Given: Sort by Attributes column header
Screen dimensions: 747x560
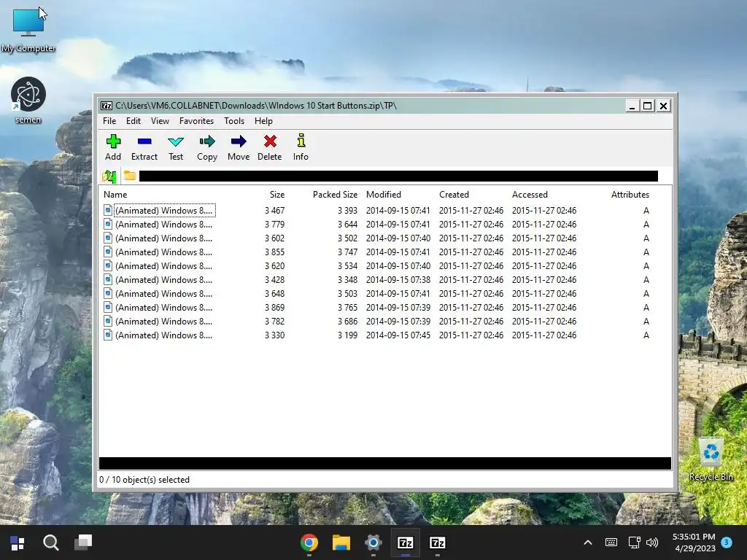Looking at the screenshot, I should tap(630, 194).
